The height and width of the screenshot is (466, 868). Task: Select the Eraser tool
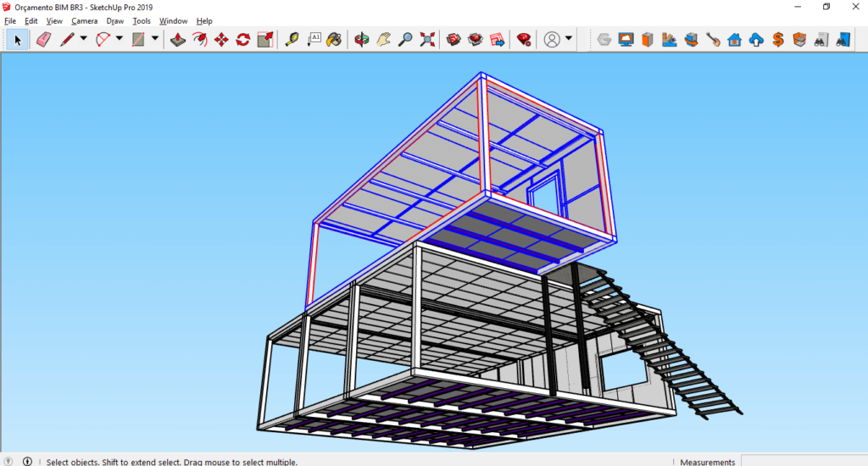coord(44,39)
